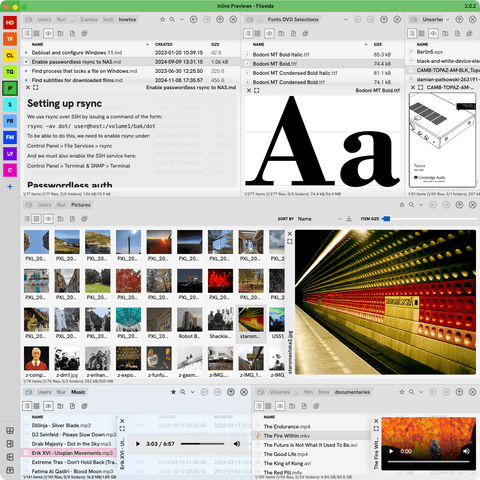
Task: Close the rsync markdown preview
Action: 28,87
